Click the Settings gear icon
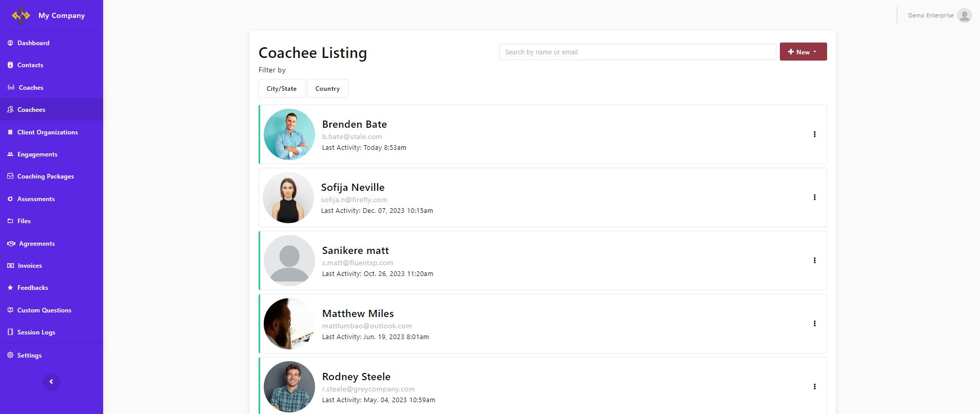The height and width of the screenshot is (414, 980). (x=10, y=355)
